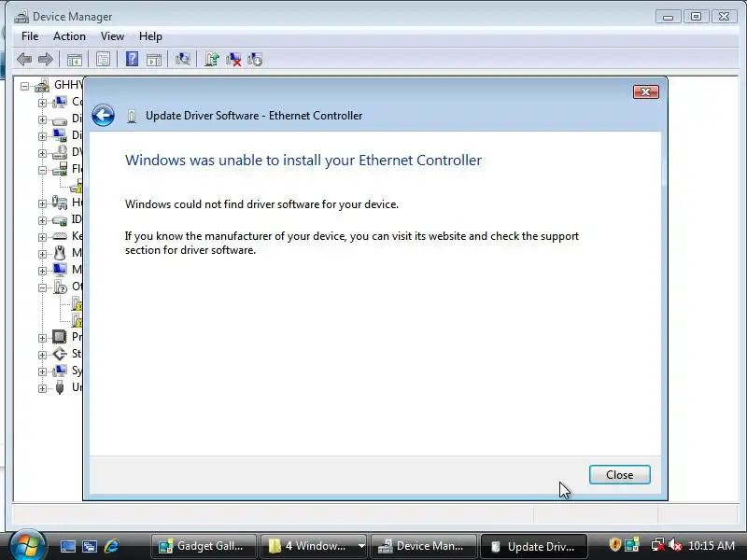Viewport: 747px width, 560px height.
Task: Switch to Gadget Gallery taskbar button
Action: [x=204, y=546]
